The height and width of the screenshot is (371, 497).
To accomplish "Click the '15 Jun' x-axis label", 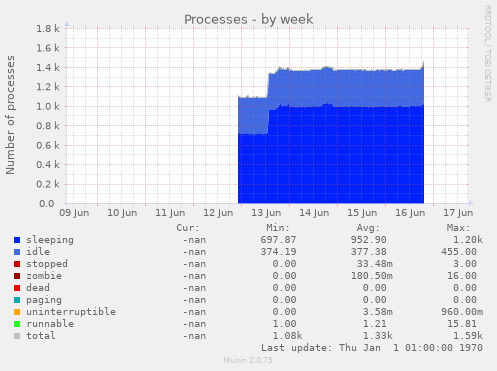I will (362, 213).
